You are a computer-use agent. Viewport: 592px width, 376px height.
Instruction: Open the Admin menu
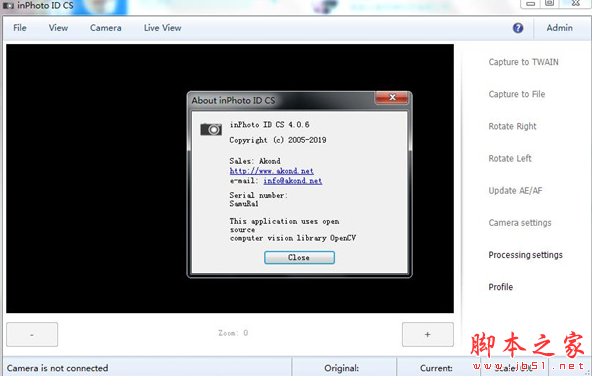[560, 28]
